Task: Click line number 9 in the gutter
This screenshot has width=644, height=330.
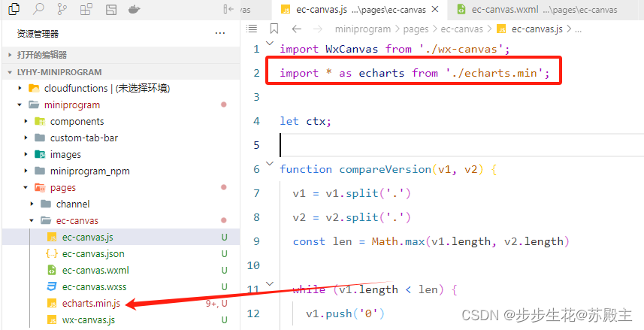Action: pyautogui.click(x=257, y=241)
